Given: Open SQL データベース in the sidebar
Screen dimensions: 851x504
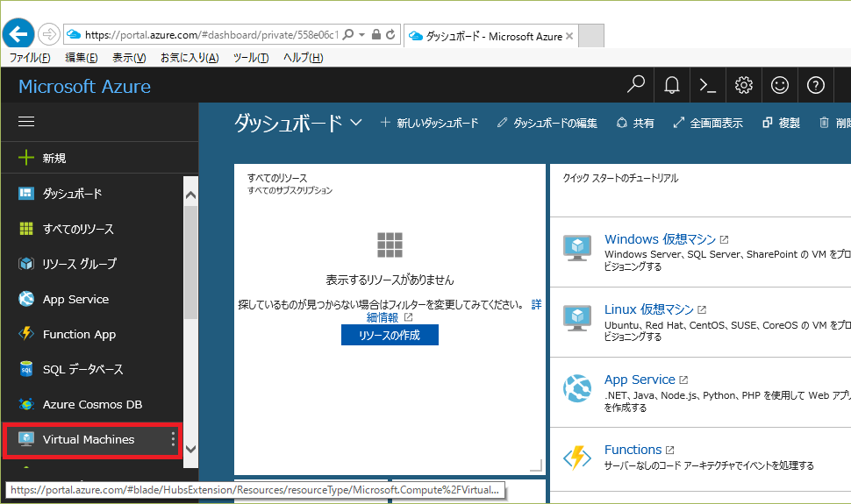Looking at the screenshot, I should 92,370.
